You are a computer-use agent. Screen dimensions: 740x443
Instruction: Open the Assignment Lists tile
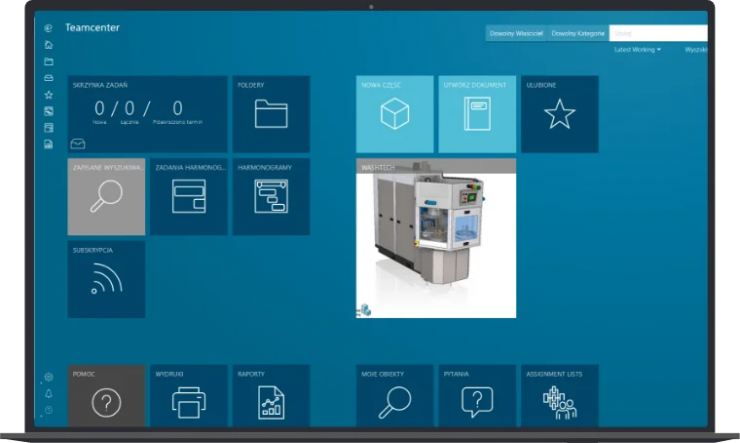(x=559, y=398)
